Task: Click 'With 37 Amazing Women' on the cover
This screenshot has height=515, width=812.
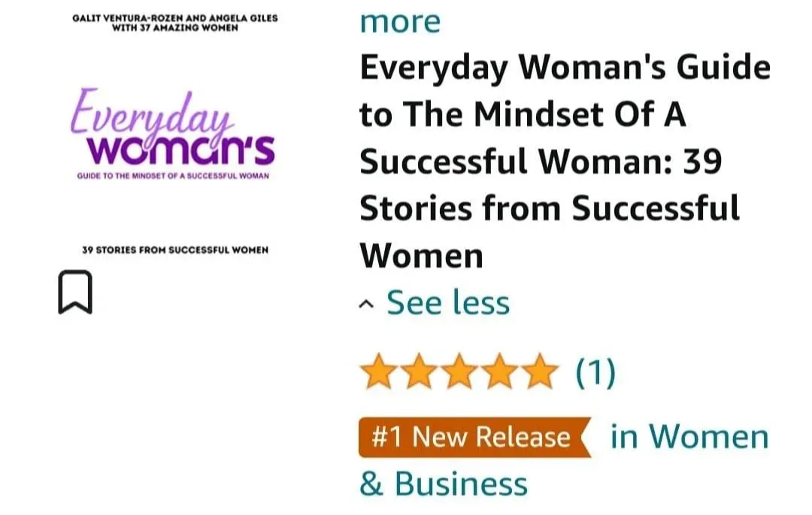Action: [x=175, y=28]
